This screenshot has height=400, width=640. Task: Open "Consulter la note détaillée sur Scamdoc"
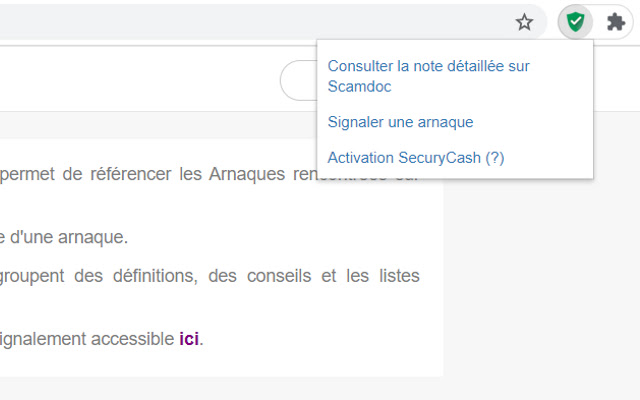click(428, 76)
